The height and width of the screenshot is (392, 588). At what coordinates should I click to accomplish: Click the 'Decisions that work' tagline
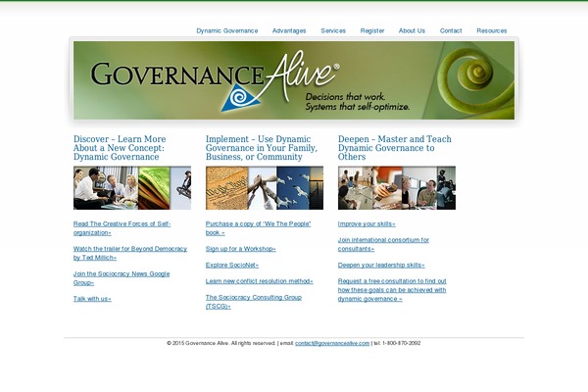click(345, 97)
